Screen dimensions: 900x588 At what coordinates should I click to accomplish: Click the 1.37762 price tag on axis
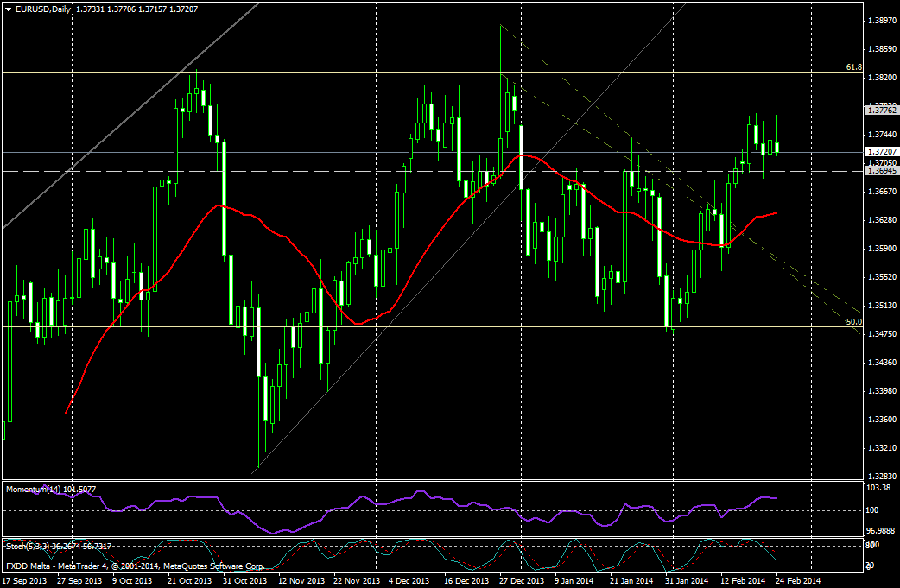[x=881, y=111]
